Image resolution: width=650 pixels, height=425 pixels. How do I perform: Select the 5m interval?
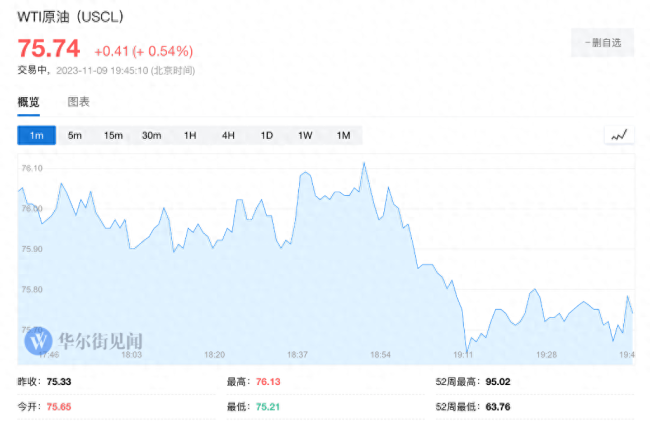pos(75,135)
